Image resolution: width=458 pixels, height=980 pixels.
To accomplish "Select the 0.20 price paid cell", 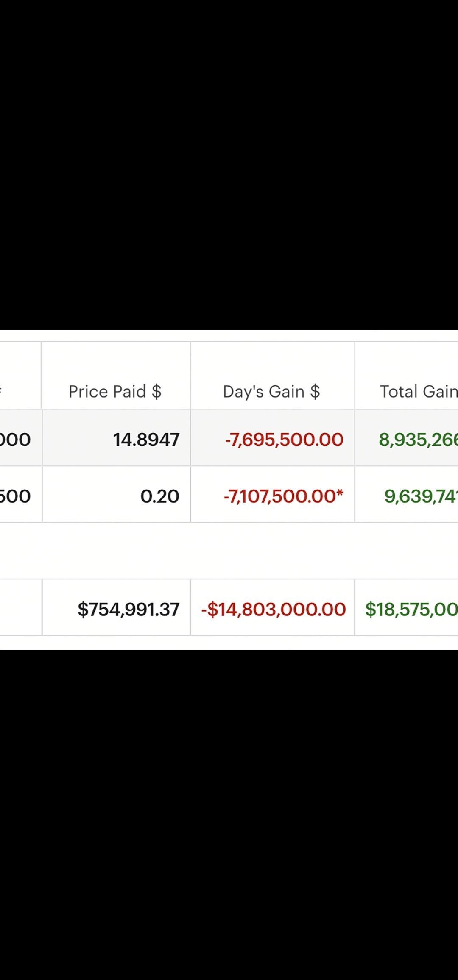I will (x=159, y=496).
